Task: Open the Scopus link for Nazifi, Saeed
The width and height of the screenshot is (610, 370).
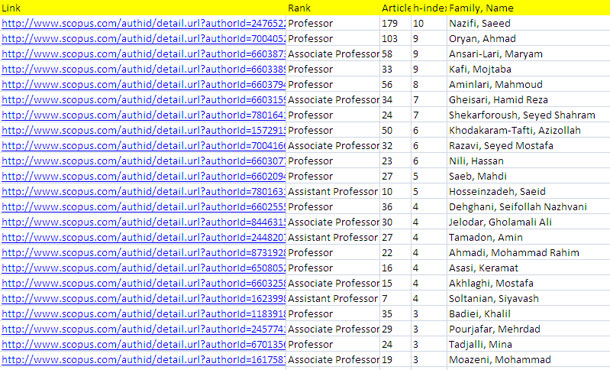Action: [143, 23]
